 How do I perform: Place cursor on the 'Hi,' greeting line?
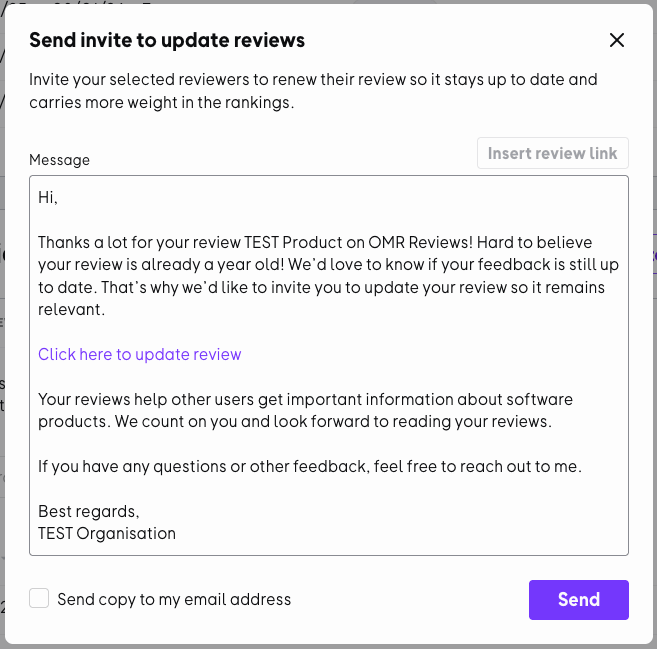click(48, 198)
